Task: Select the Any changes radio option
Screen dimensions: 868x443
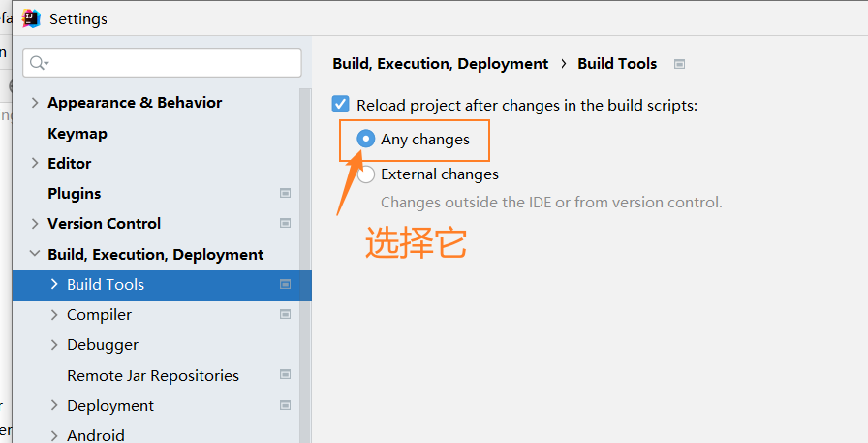Action: [x=366, y=140]
